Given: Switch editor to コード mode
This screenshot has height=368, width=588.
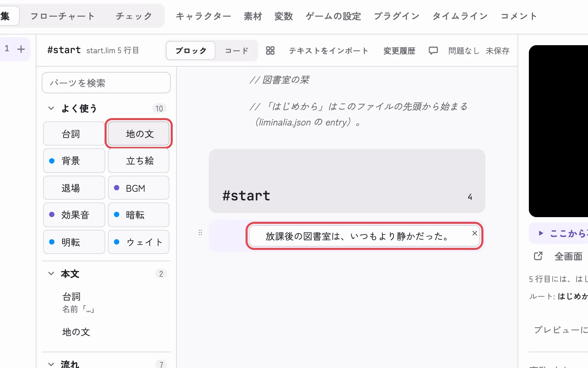Looking at the screenshot, I should (x=237, y=51).
